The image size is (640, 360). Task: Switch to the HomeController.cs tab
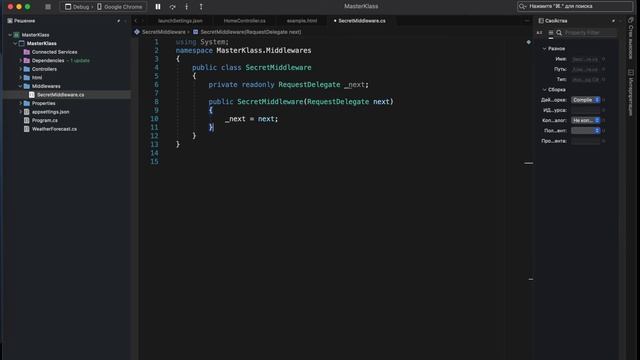[x=244, y=21]
